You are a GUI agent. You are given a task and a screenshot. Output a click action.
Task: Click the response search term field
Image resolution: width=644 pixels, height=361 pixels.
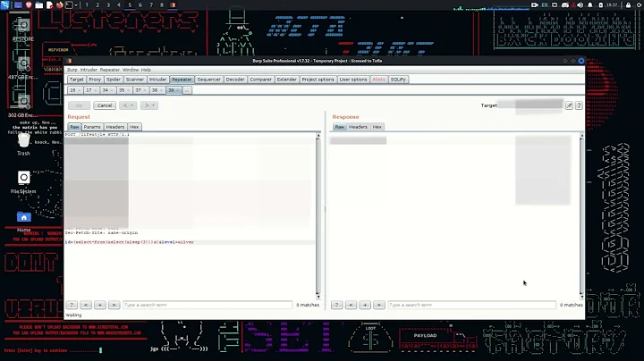pos(472,305)
